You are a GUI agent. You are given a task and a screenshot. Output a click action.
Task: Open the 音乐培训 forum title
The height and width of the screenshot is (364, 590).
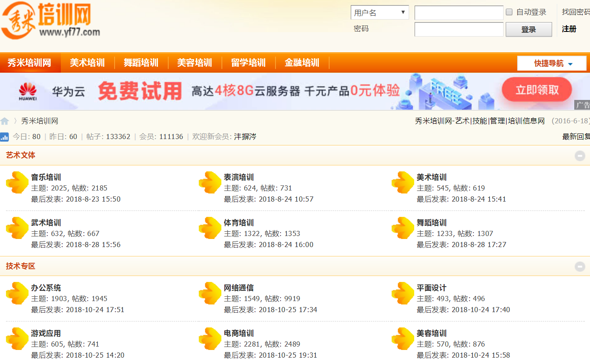[46, 177]
